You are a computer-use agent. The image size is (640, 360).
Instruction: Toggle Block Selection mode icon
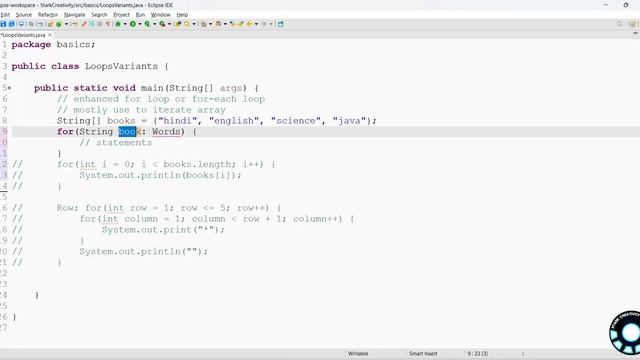[x=92, y=24]
